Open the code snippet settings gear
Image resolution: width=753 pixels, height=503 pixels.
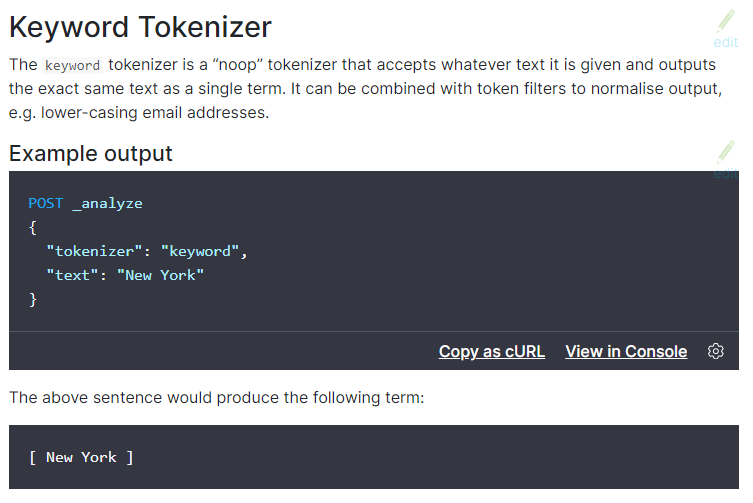click(x=715, y=351)
